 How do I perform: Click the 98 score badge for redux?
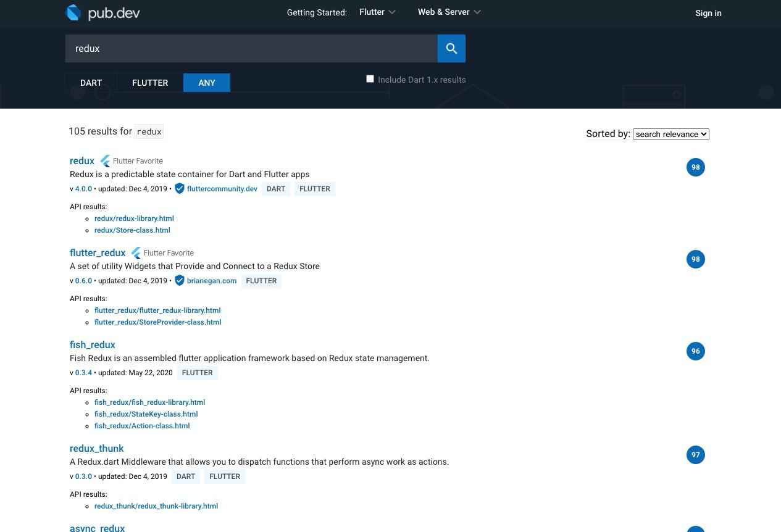[696, 167]
